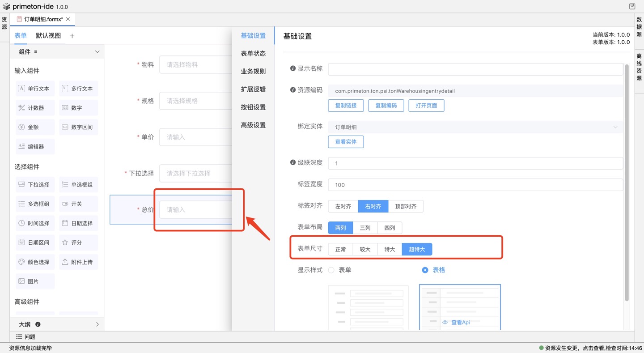Select the 计数器 counter component
The image size is (644, 353).
34,107
